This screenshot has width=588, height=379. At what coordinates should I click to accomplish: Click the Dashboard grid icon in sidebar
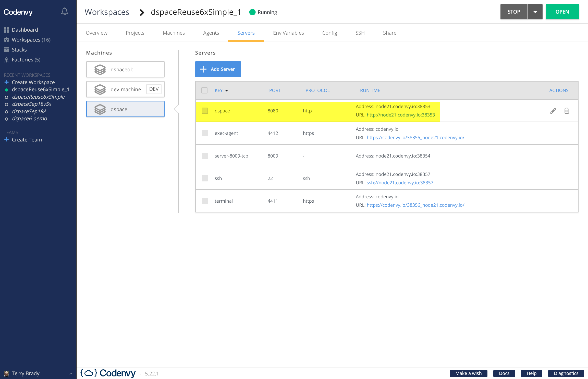[x=6, y=30]
